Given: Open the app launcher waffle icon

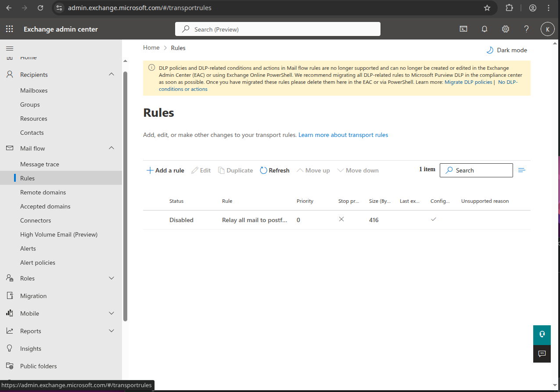Looking at the screenshot, I should 10,29.
